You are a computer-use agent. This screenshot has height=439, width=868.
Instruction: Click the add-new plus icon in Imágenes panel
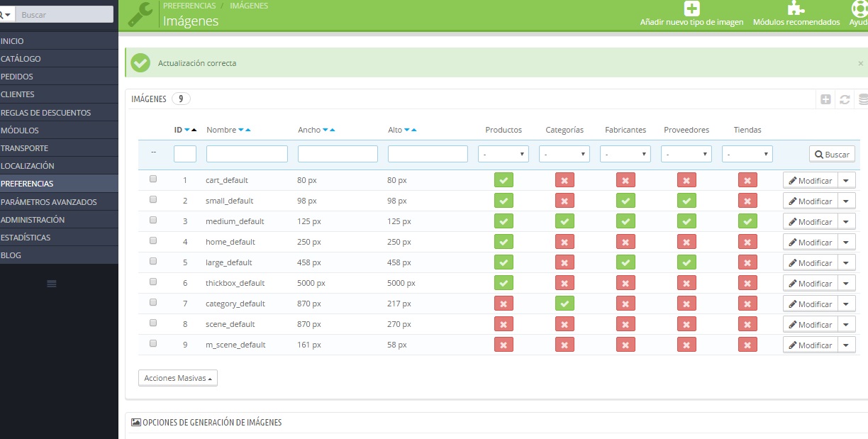pos(825,99)
